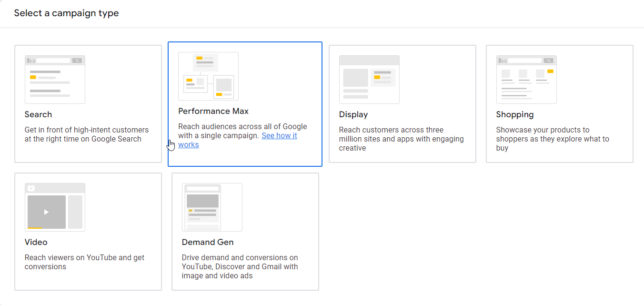644x305 pixels.
Task: Choose the Shopping campaign title
Action: (x=515, y=114)
